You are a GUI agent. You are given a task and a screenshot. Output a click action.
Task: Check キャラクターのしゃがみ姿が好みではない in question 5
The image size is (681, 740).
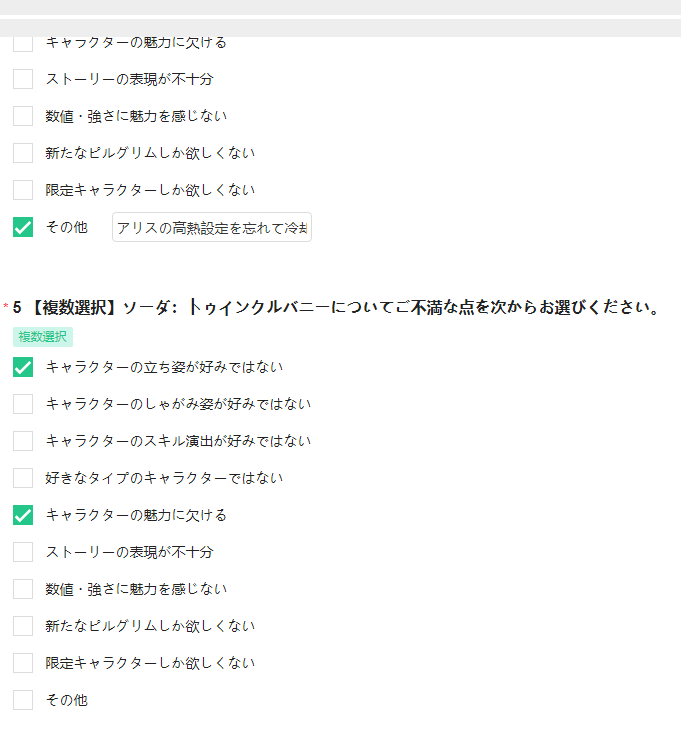[x=23, y=404]
